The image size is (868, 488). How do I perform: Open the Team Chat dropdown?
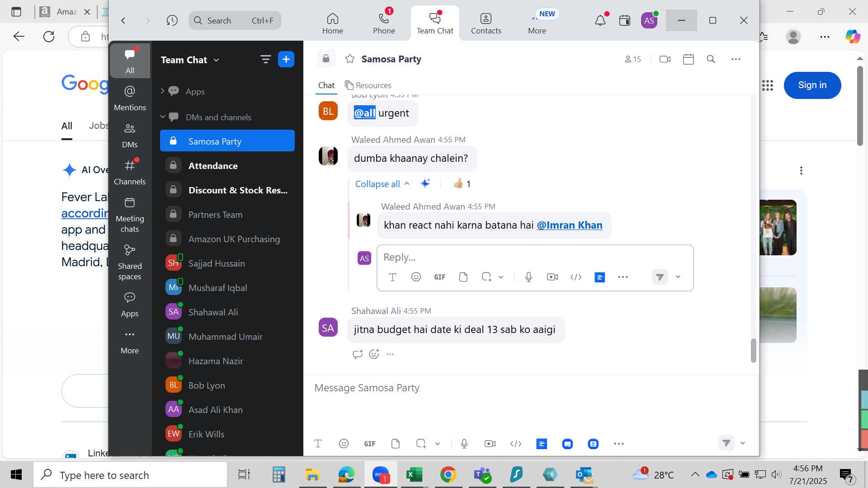point(190,60)
